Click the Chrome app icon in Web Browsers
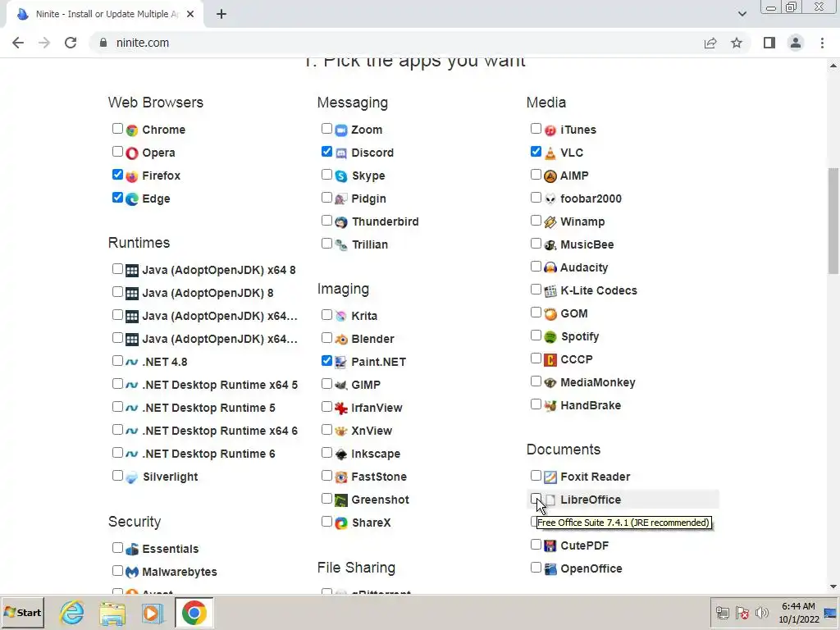This screenshot has height=630, width=840. click(x=132, y=130)
